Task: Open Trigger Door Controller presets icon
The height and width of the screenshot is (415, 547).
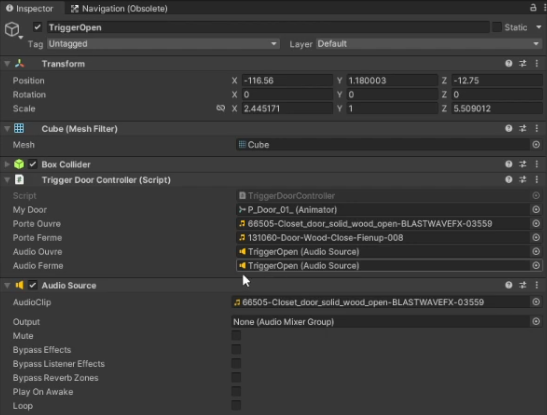Action: tap(523, 180)
